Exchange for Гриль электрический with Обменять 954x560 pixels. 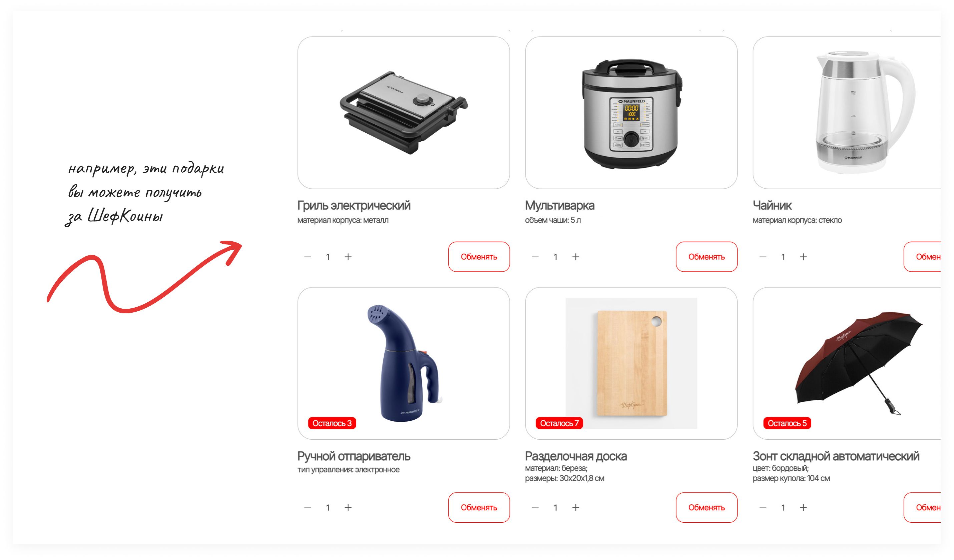(x=479, y=257)
